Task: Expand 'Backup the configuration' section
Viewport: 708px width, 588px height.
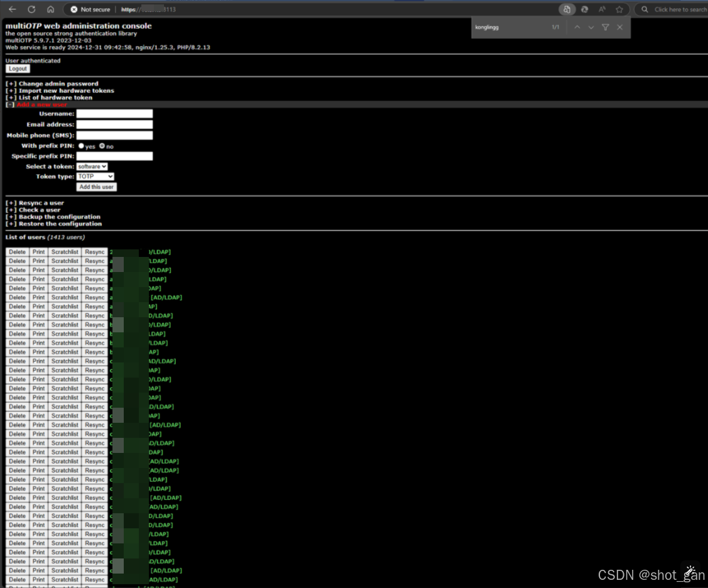Action: coord(53,217)
